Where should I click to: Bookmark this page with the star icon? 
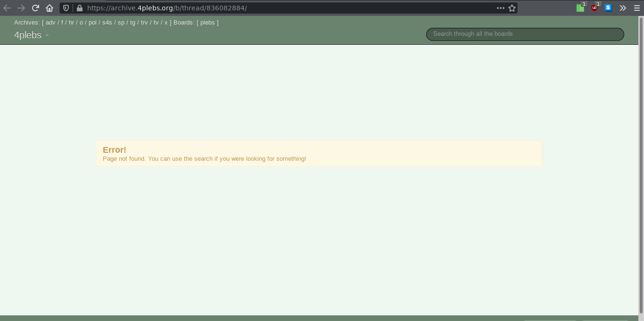tap(512, 8)
